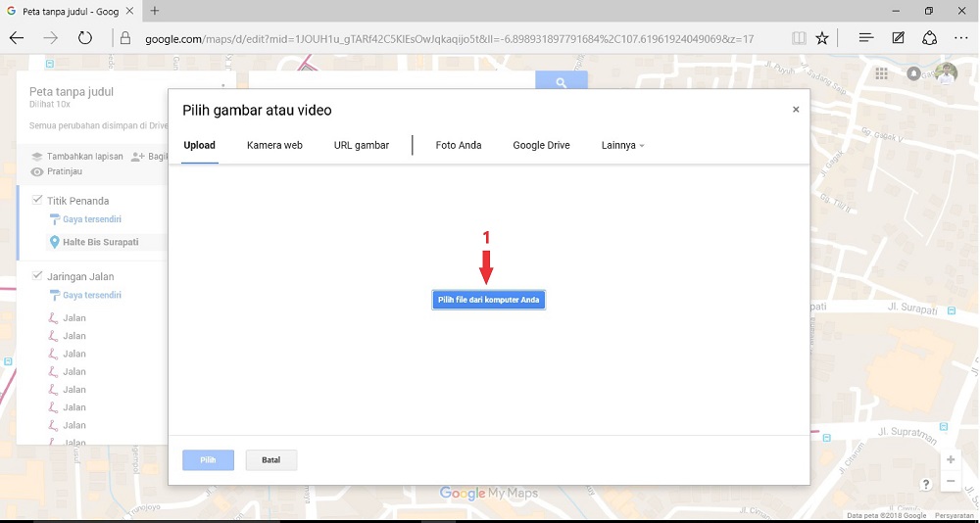The image size is (980, 523).
Task: Toggle the Titik Penanda layer checkbox
Action: tap(37, 200)
